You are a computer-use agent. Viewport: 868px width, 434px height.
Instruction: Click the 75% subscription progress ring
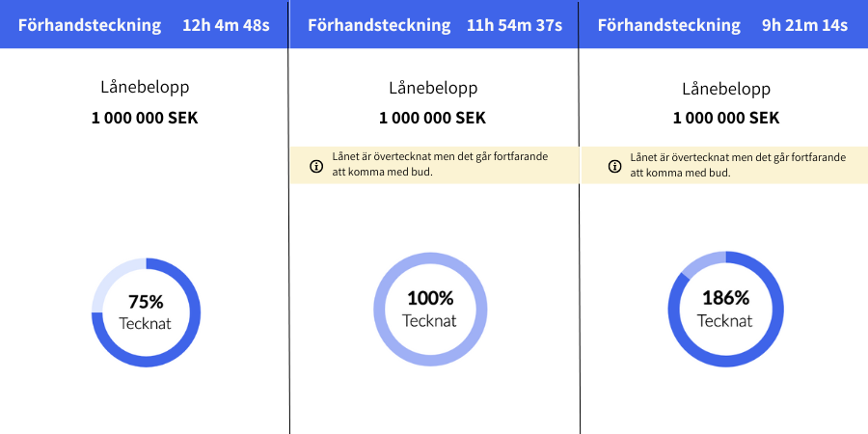147,312
